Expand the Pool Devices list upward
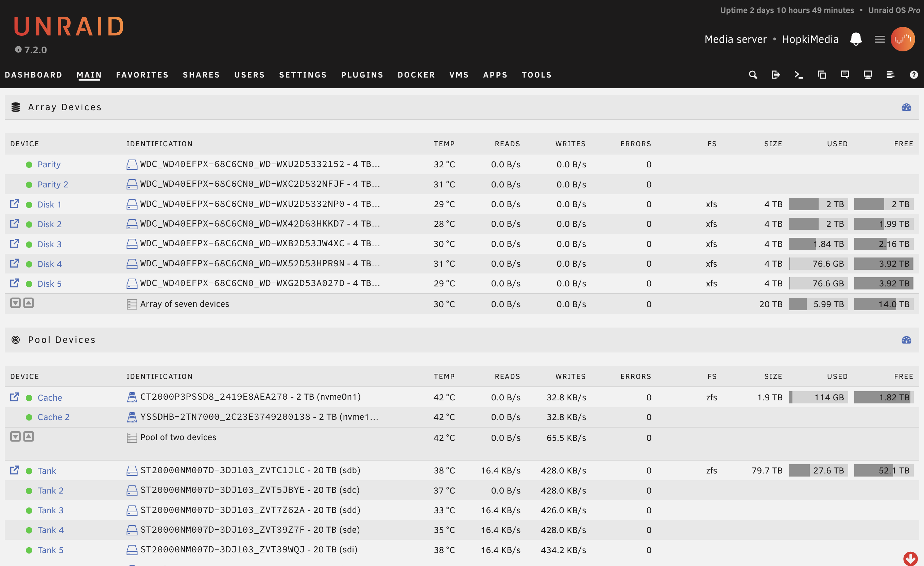The image size is (924, 566). click(x=28, y=436)
